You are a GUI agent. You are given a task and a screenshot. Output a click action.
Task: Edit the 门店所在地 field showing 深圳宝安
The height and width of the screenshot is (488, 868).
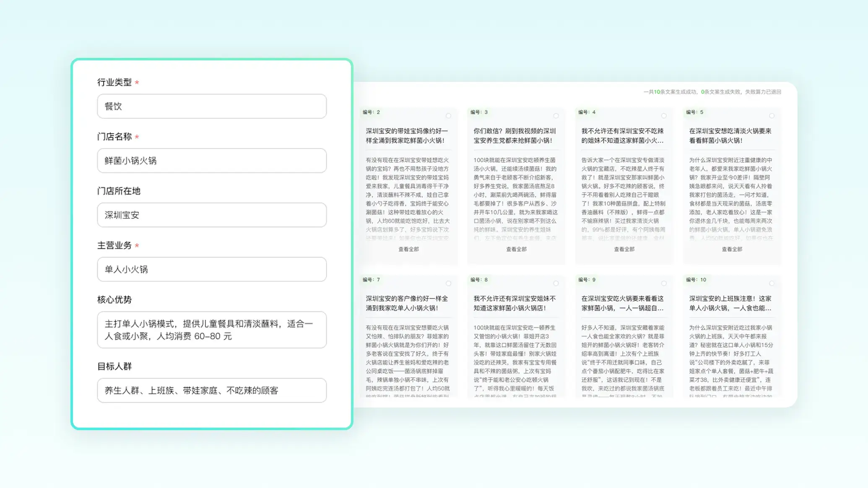coord(212,215)
